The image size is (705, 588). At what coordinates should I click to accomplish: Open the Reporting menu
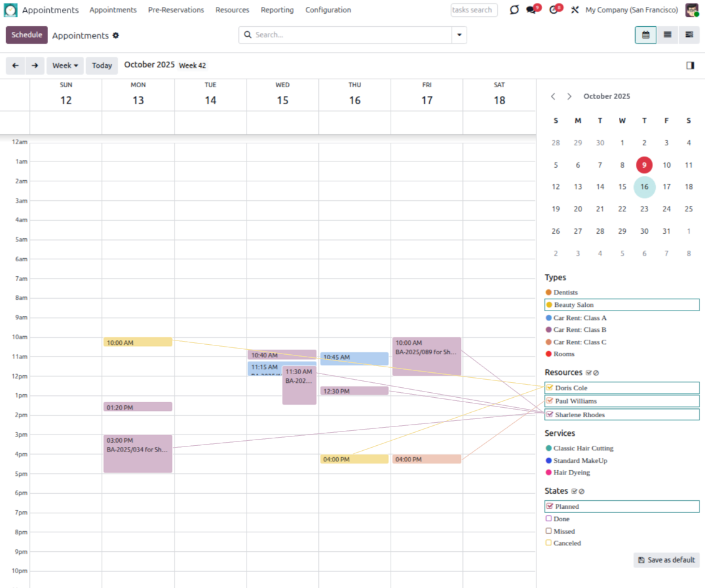tap(277, 10)
